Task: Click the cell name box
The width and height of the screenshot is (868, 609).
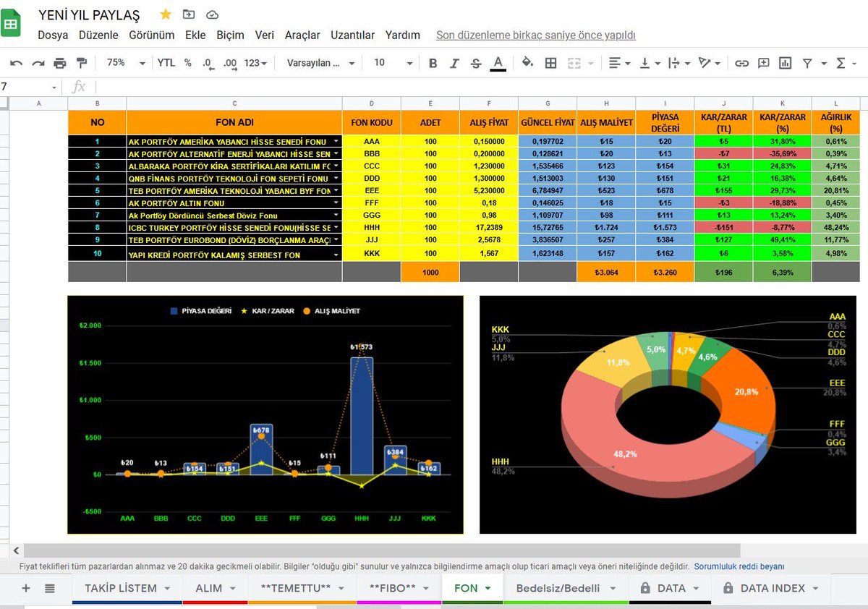Action: click(30, 87)
